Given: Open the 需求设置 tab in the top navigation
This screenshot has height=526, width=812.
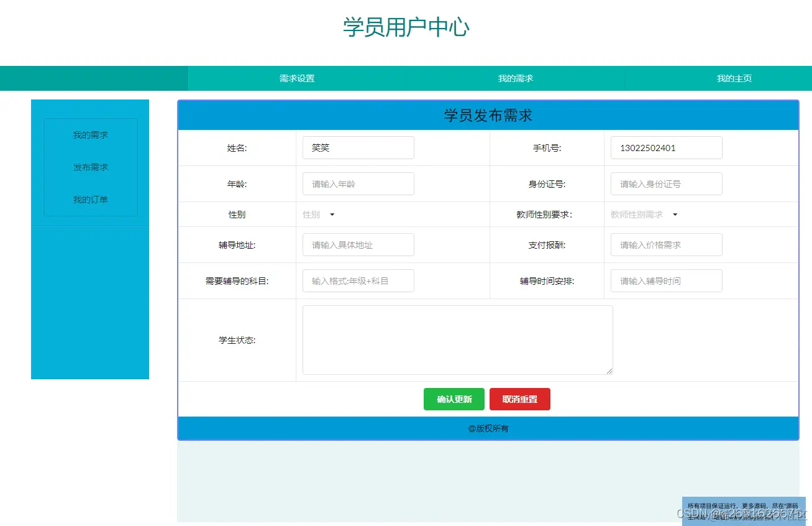Looking at the screenshot, I should point(296,78).
